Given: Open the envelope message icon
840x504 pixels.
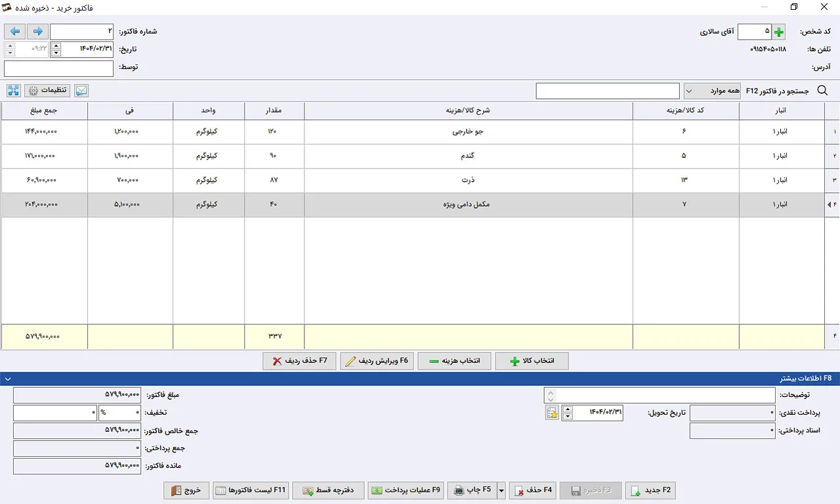Looking at the screenshot, I should pos(81,91).
